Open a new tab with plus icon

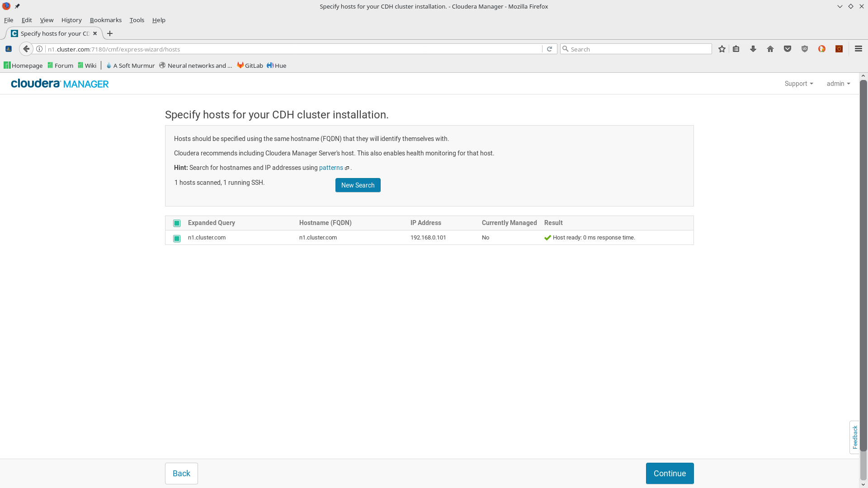click(110, 33)
